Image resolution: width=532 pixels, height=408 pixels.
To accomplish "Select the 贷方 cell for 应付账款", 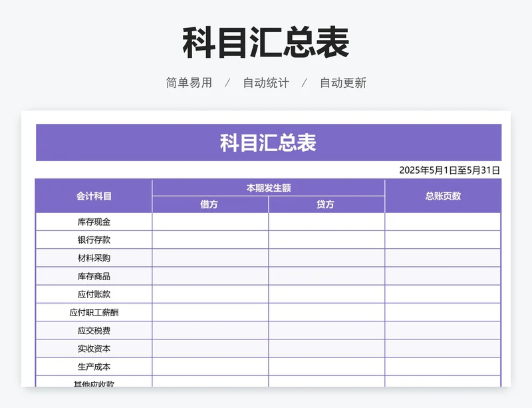I will [x=327, y=294].
